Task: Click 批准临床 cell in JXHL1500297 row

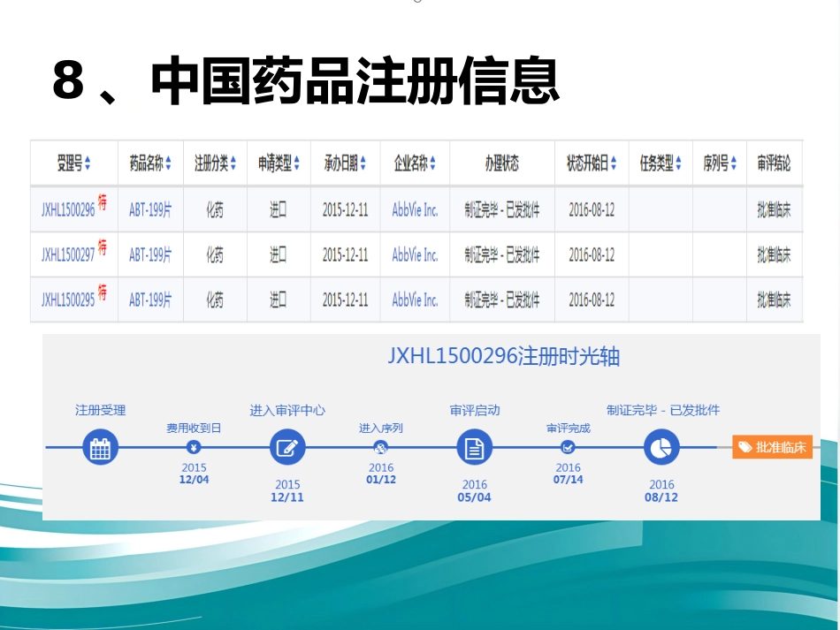Action: click(x=774, y=254)
